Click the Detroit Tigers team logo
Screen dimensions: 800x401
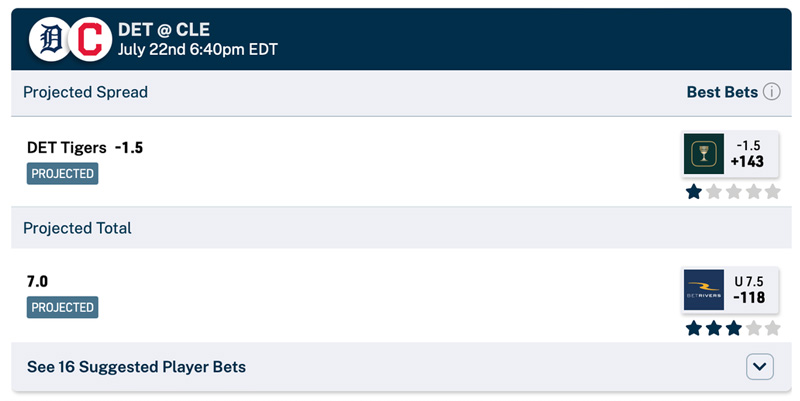(x=50, y=39)
